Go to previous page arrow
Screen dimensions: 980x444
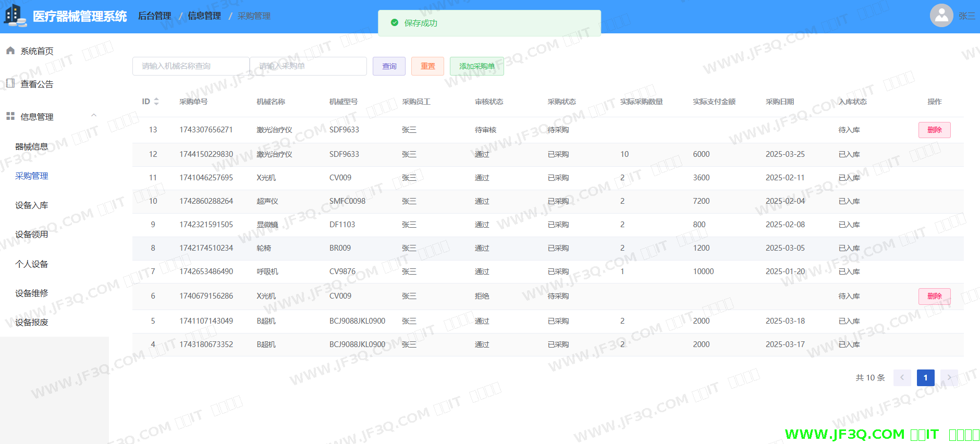(902, 378)
